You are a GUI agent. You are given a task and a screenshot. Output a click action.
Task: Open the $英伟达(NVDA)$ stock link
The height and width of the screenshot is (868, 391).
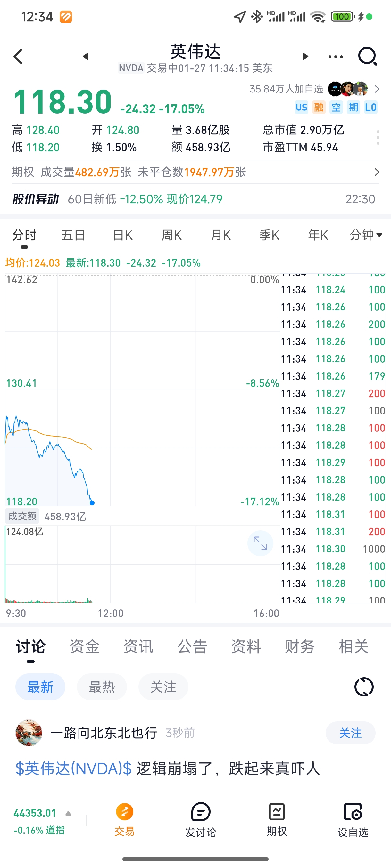(73, 768)
